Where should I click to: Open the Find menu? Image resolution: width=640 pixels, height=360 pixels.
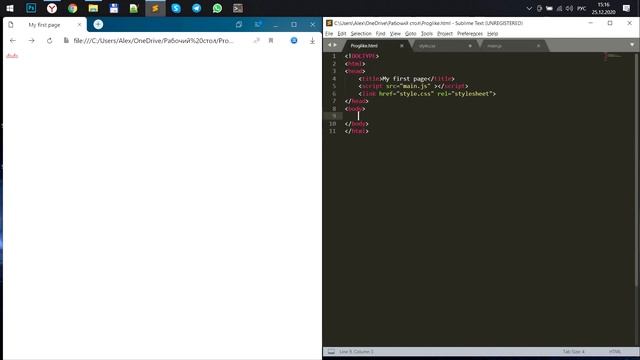click(x=380, y=33)
